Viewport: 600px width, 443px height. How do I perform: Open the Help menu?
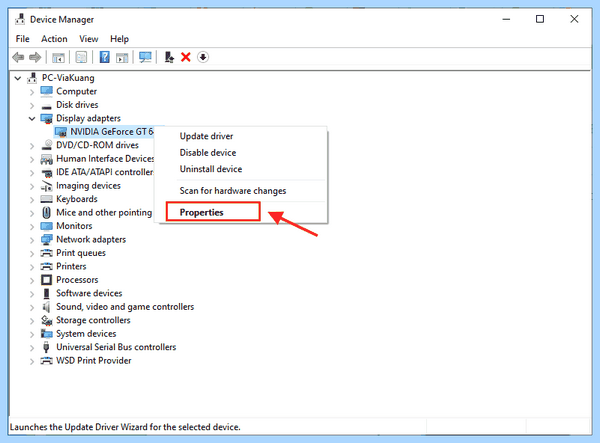click(119, 39)
